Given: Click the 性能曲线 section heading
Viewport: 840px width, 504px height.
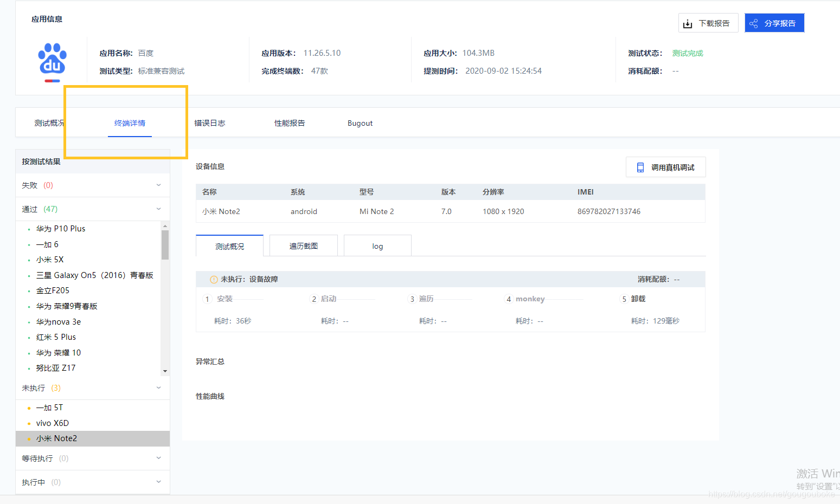Looking at the screenshot, I should [x=210, y=396].
